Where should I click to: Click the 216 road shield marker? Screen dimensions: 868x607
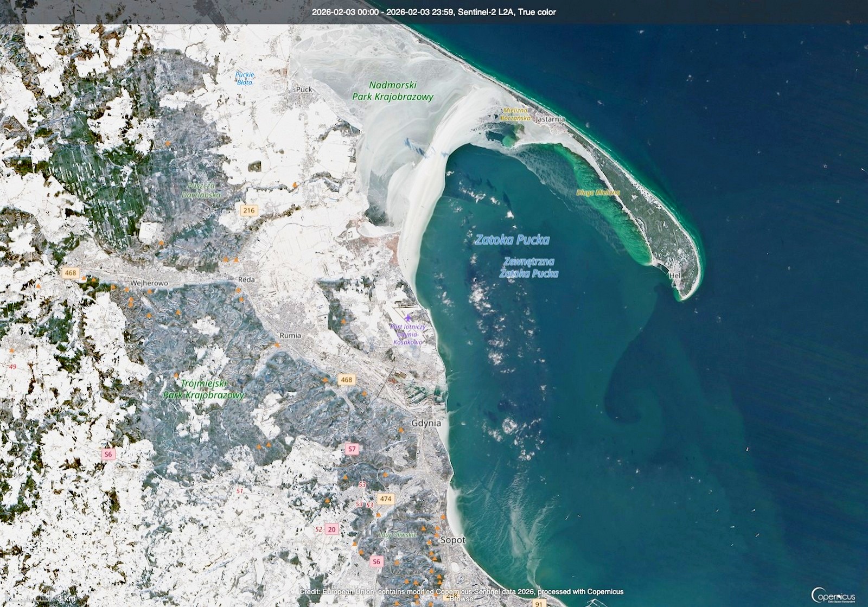249,210
